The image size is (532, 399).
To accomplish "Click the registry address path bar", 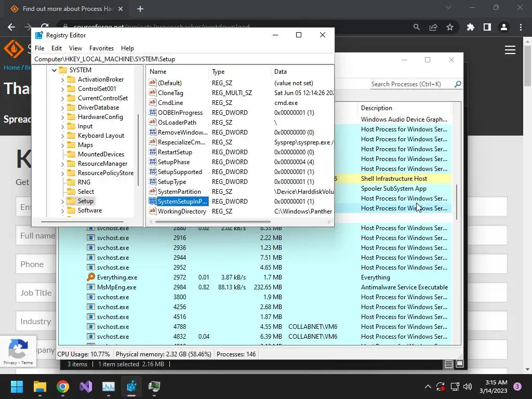I will 182,59.
